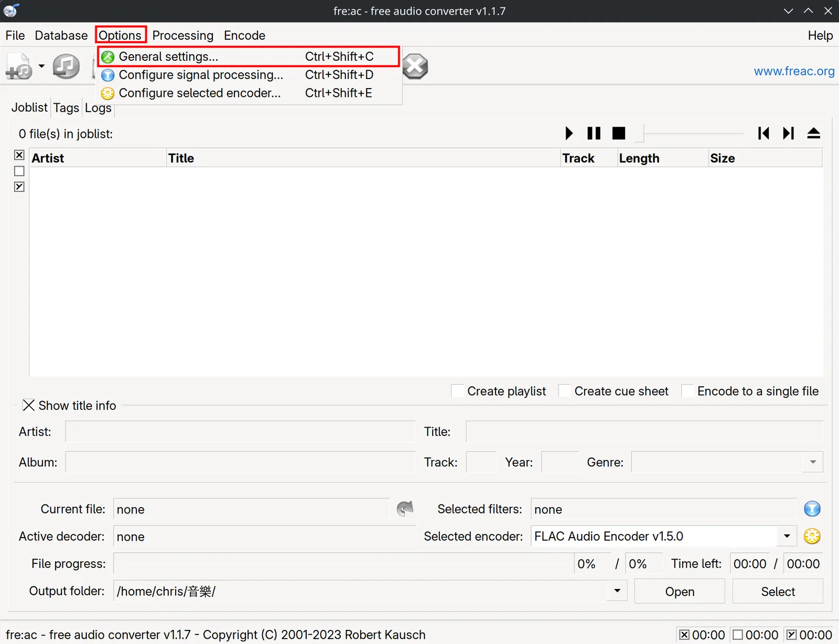
Task: Click the blue signal processing filter icon
Action: pyautogui.click(x=812, y=509)
